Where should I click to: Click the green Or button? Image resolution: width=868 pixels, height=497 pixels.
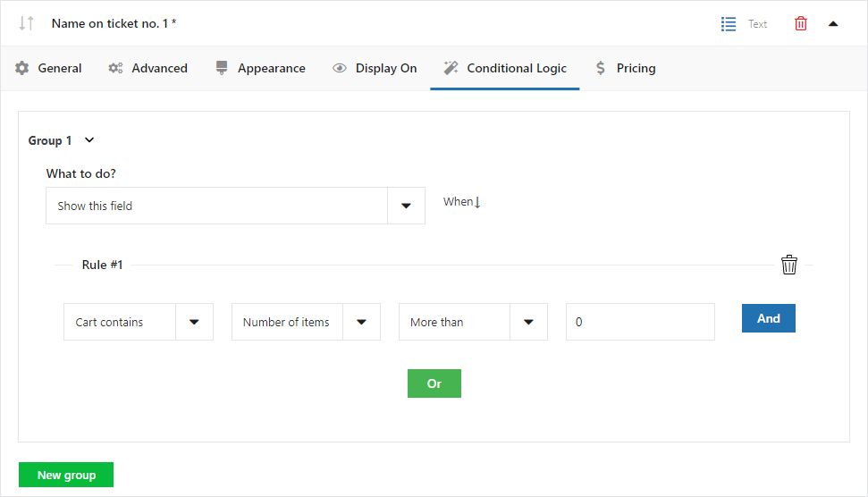click(x=434, y=383)
